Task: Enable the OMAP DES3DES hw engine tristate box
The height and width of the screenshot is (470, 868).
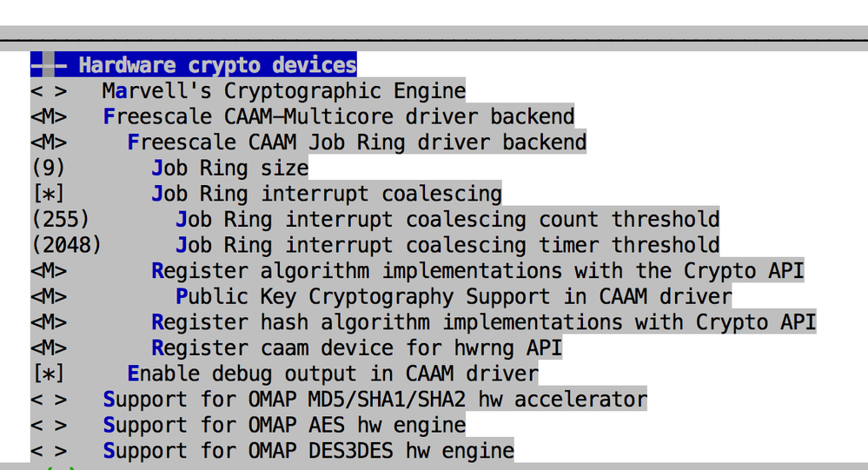Action: click(x=49, y=451)
